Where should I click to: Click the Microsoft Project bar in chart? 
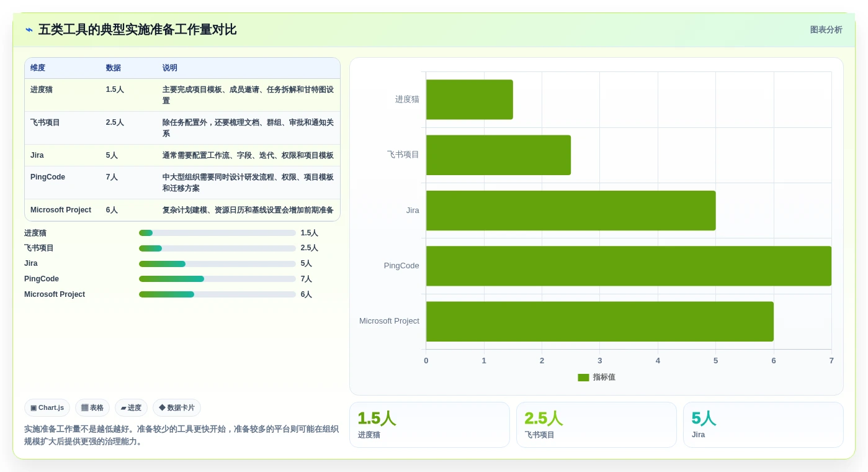[600, 321]
